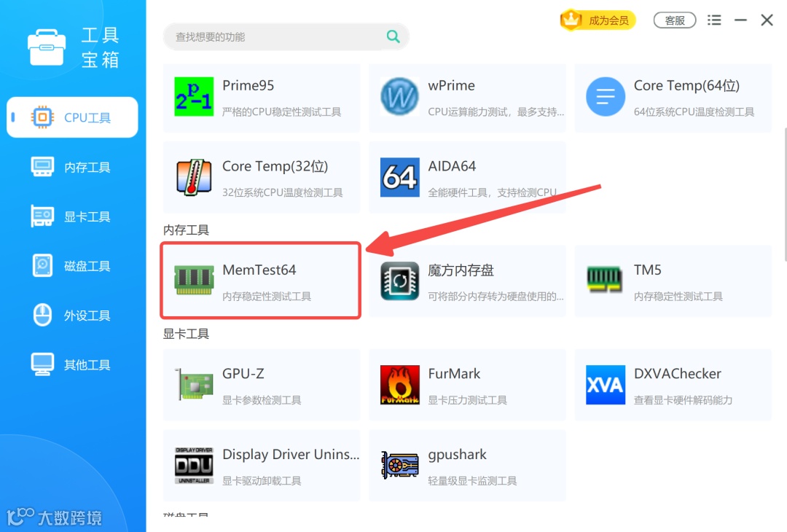This screenshot has width=787, height=532.
Task: Open the MemTest64 memory stick icon
Action: click(194, 281)
